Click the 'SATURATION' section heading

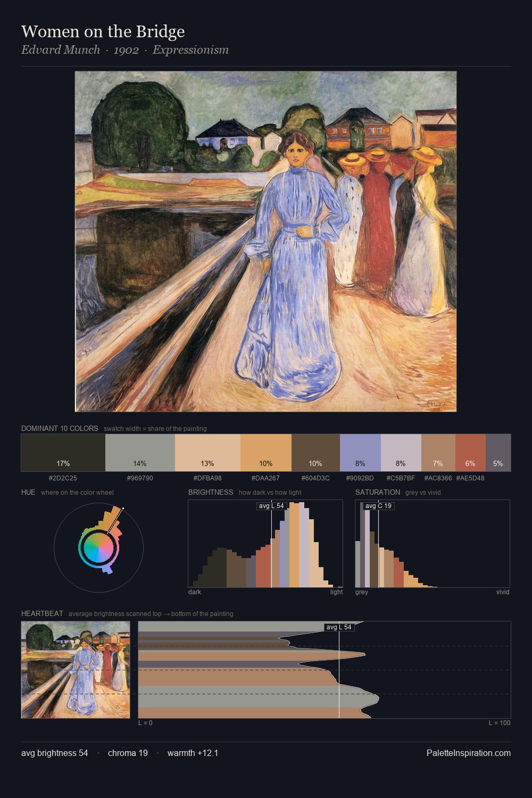(x=378, y=493)
